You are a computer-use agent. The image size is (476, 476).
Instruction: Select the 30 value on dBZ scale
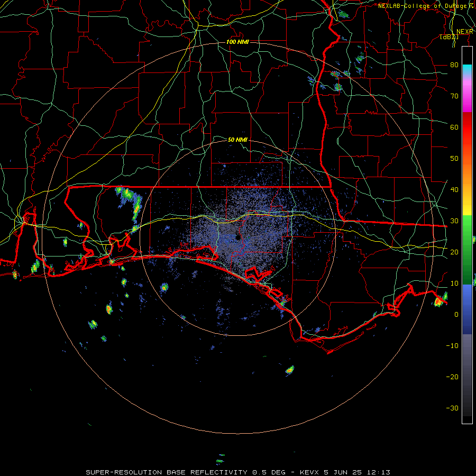454,221
